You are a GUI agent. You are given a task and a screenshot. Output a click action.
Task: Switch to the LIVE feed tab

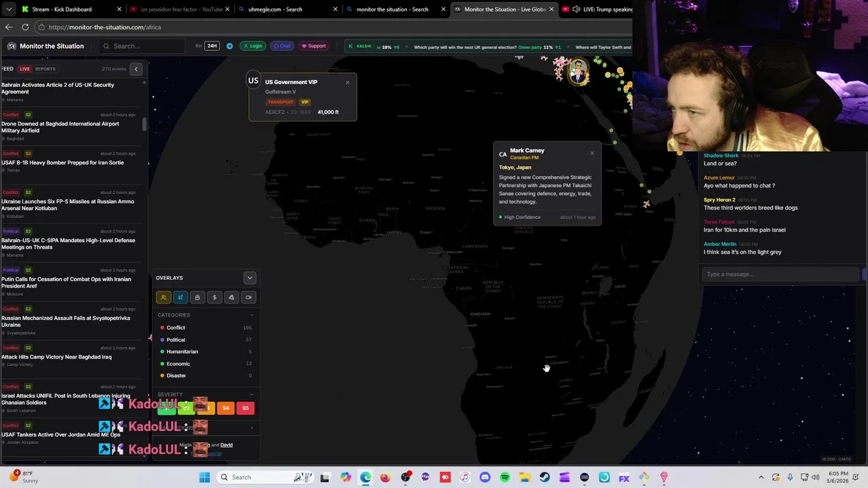25,69
